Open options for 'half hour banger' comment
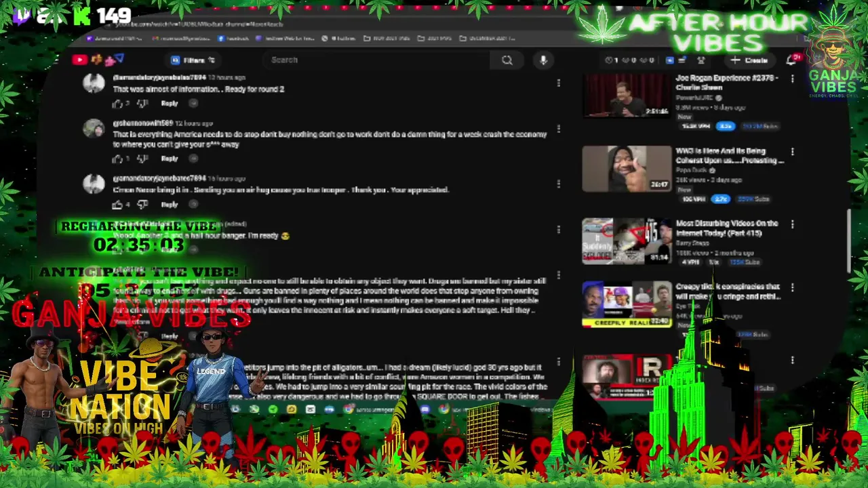 559,230
